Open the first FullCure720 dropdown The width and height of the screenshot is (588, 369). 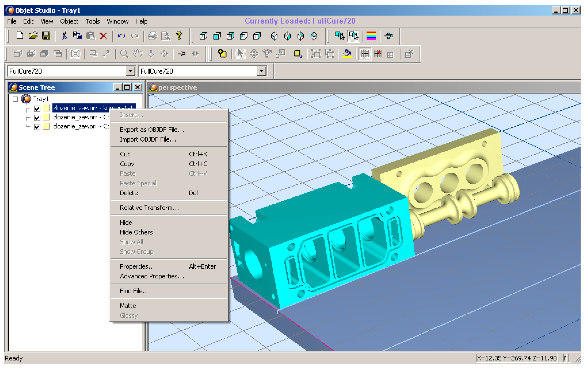(130, 71)
